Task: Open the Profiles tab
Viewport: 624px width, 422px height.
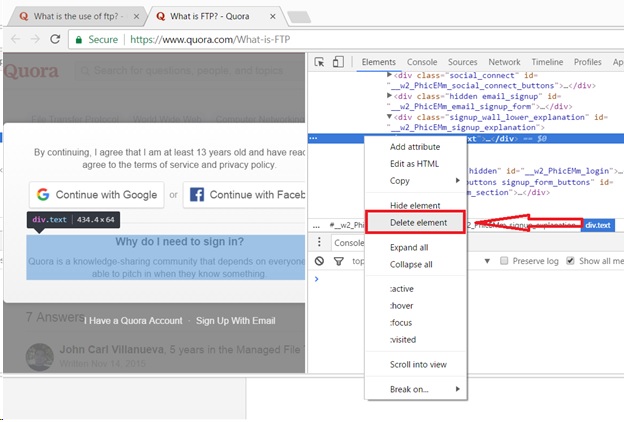Action: (x=587, y=62)
